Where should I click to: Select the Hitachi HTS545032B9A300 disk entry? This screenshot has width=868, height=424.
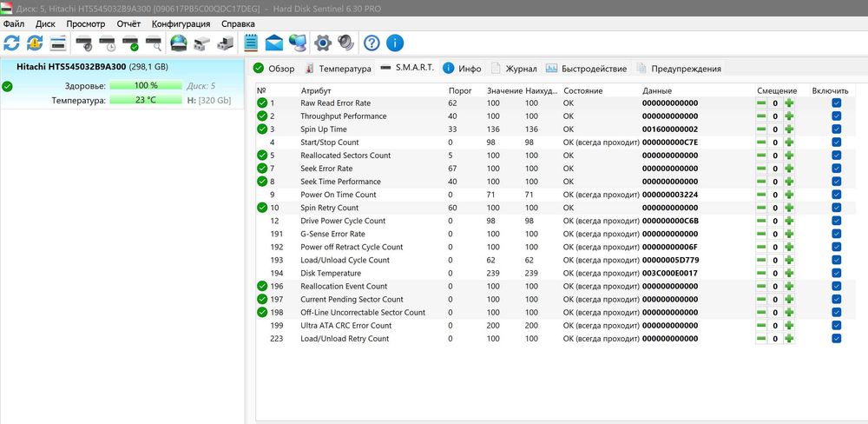coord(122,83)
